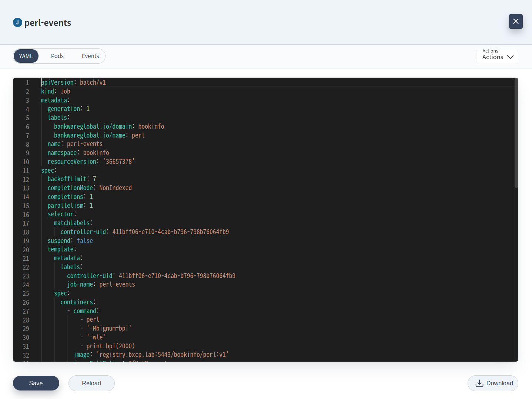Click controller-uid value on line 23
Screen dimensions: 532x399
click(177, 276)
